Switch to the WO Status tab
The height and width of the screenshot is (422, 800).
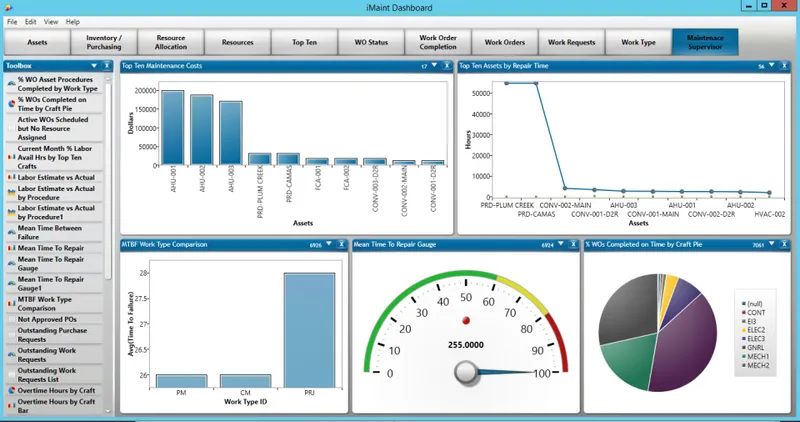[371, 42]
